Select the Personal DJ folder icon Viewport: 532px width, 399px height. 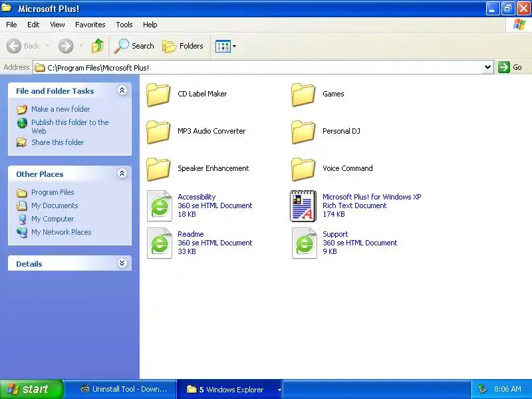pos(303,132)
